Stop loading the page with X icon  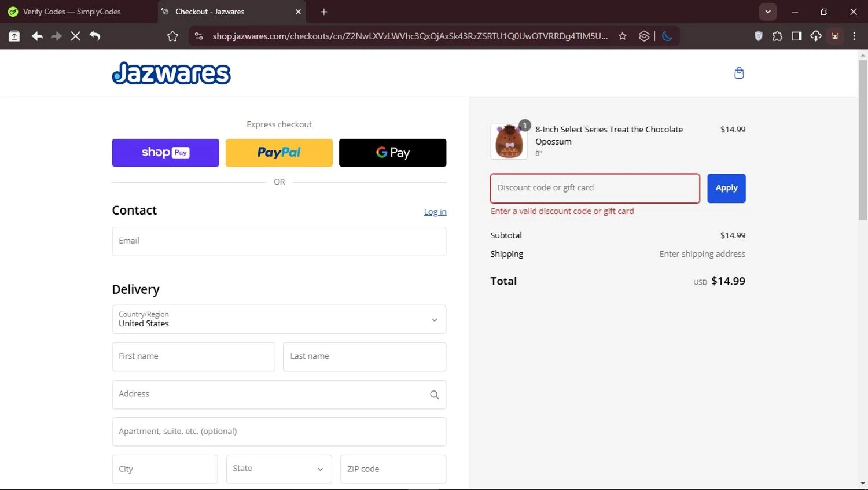(x=75, y=36)
